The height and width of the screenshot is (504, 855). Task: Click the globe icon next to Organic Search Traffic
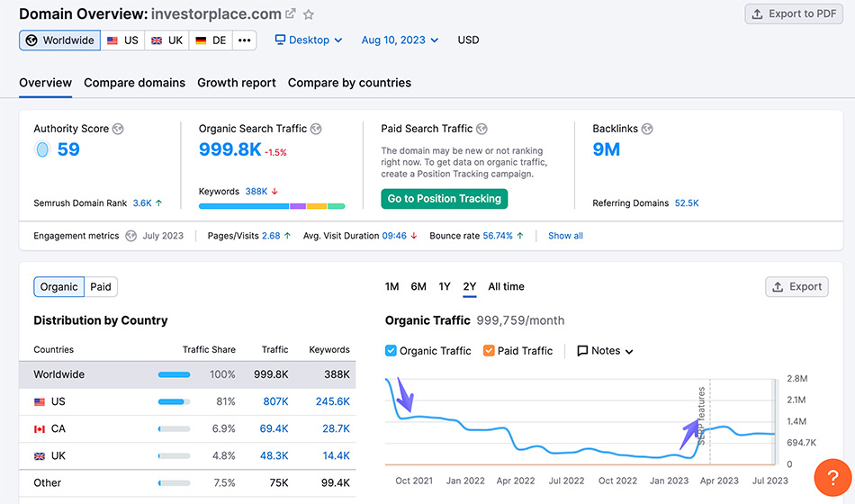316,129
